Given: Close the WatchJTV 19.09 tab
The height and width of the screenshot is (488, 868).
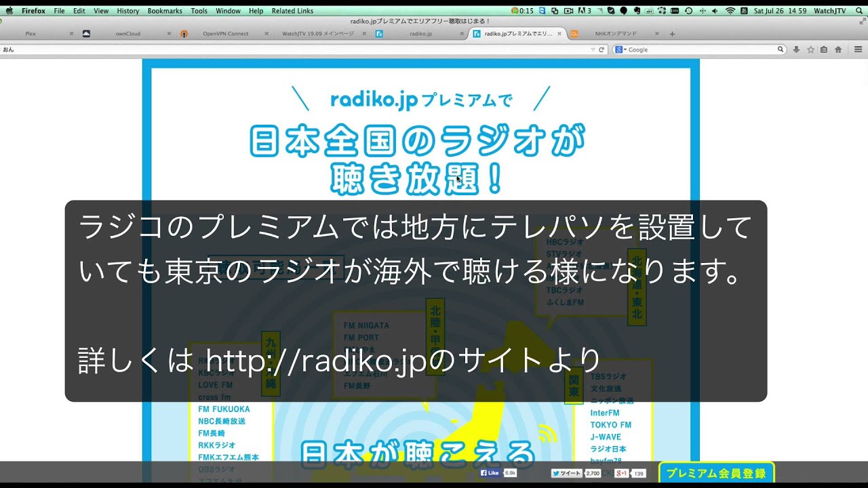Looking at the screenshot, I should tap(364, 33).
